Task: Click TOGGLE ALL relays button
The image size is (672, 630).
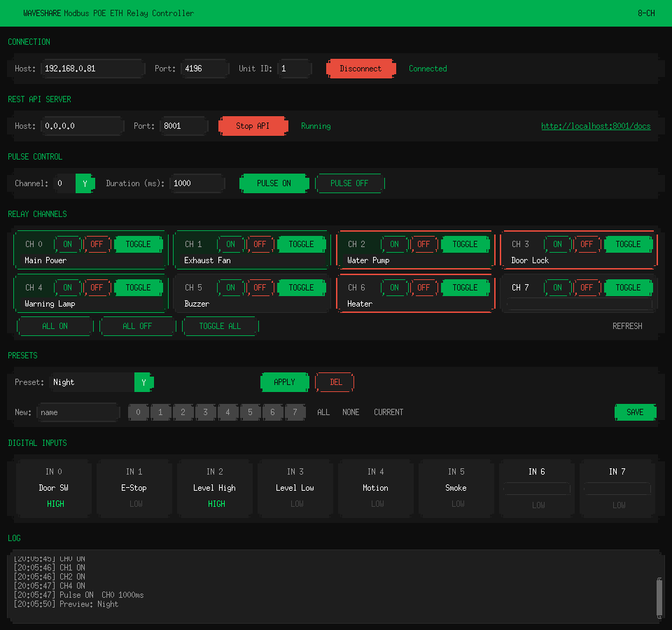Action: pos(220,326)
